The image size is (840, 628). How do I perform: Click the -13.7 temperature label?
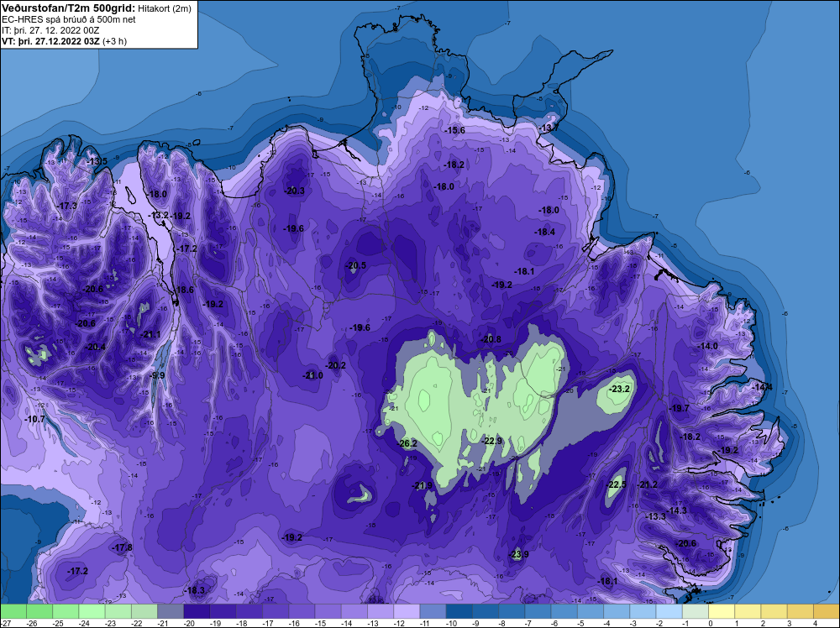(x=549, y=128)
